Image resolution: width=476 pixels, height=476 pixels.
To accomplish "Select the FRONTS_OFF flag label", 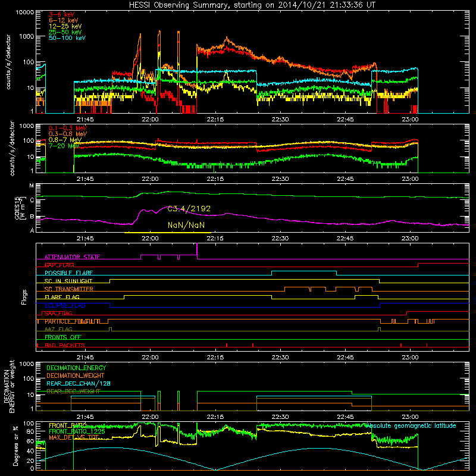I will [x=63, y=337].
